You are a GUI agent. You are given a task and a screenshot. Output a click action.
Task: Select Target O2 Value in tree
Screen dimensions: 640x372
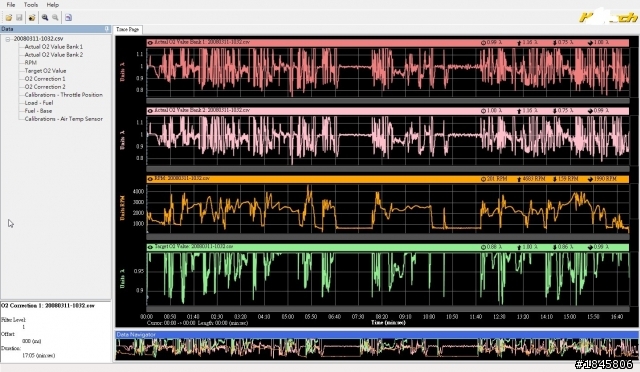pyautogui.click(x=45, y=71)
